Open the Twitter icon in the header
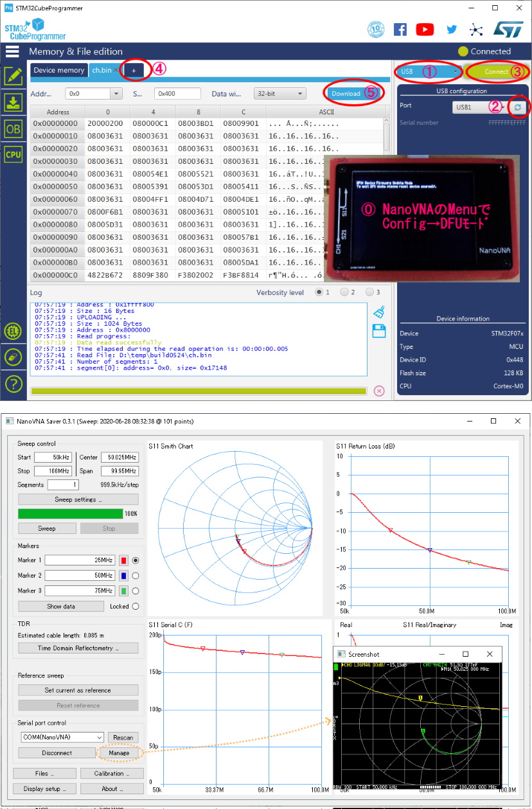 click(452, 30)
